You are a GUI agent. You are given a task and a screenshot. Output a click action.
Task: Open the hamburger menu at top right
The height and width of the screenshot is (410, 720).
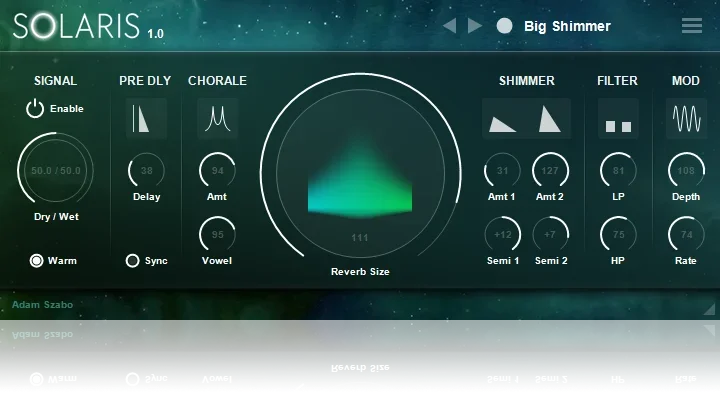point(691,26)
